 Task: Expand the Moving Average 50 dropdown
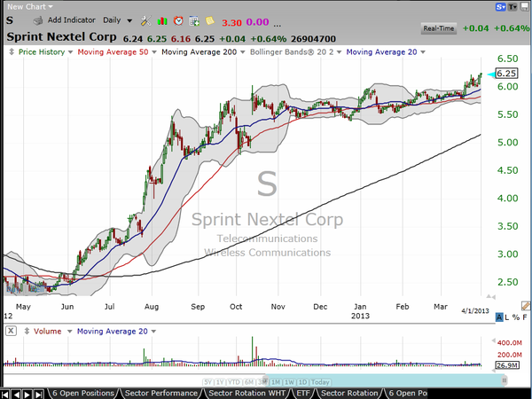tap(154, 52)
